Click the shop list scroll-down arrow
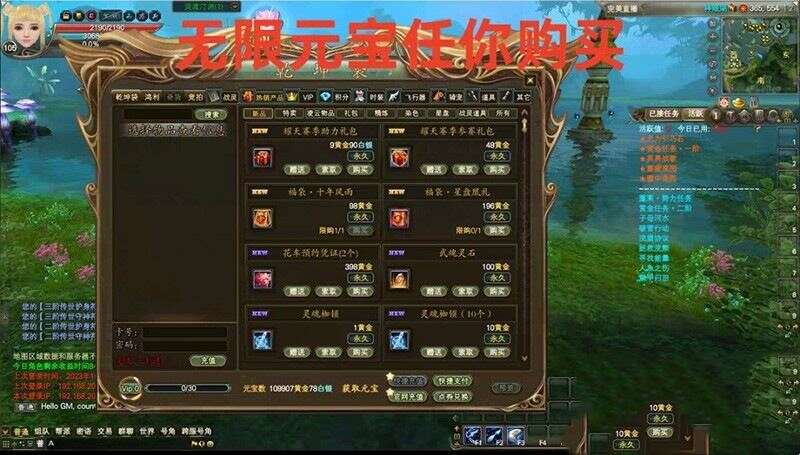The height and width of the screenshot is (455, 800). (525, 359)
